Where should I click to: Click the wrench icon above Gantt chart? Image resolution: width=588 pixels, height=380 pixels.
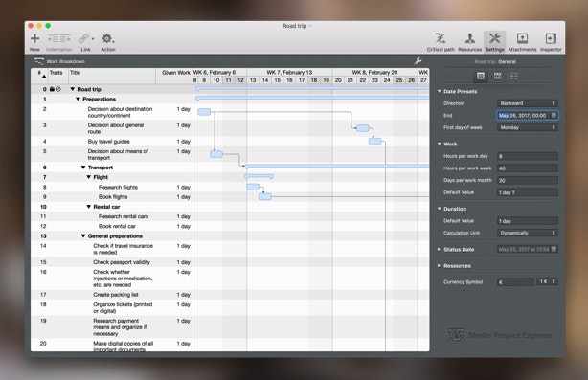tap(418, 61)
